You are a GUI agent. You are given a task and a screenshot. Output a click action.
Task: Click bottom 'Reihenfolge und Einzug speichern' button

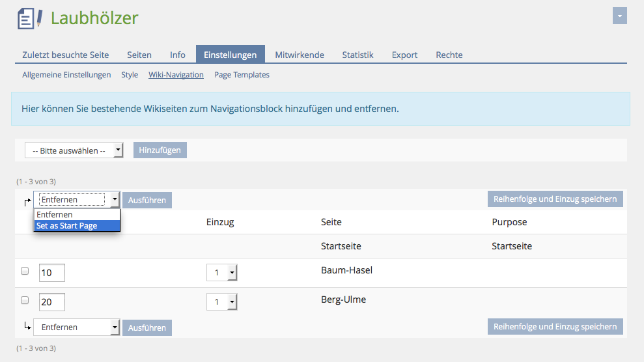pyautogui.click(x=555, y=327)
